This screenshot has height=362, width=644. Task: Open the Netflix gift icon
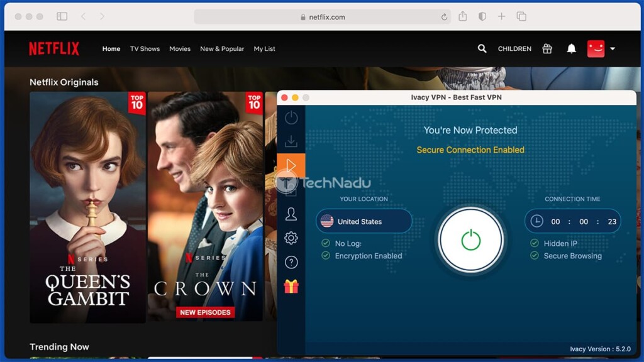click(x=547, y=49)
